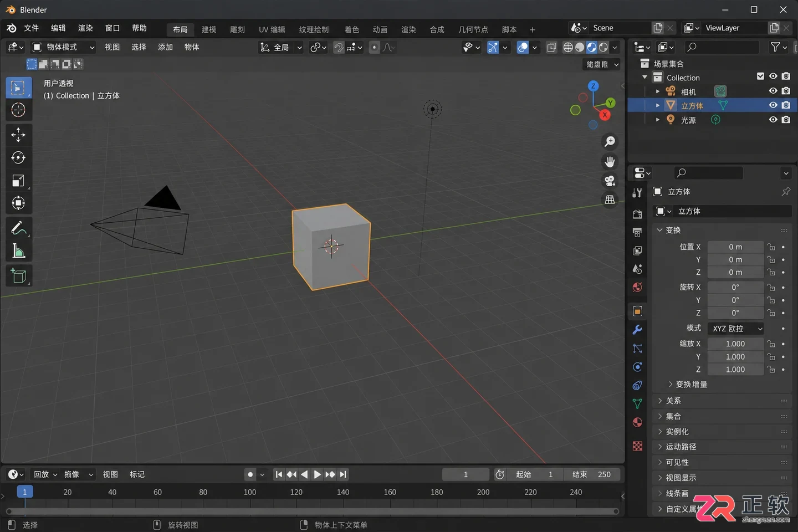The image size is (798, 532).
Task: Switch to the 建模 workspace tab
Action: click(x=209, y=29)
